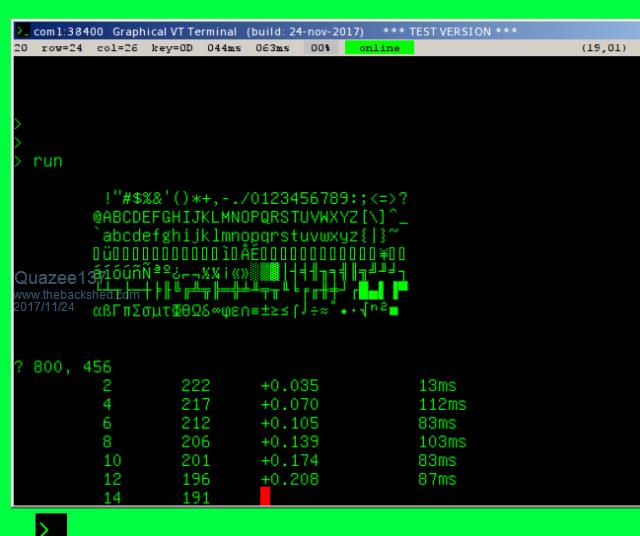Click the black prompt icon below the terminal

[51, 526]
